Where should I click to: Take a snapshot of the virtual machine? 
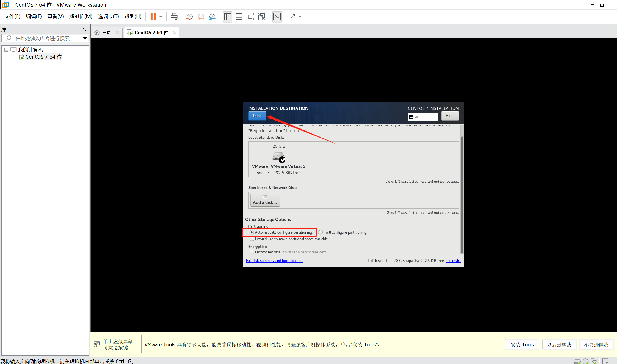point(189,17)
